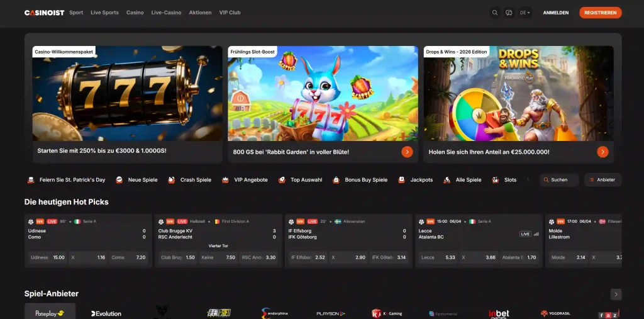Image resolution: width=644 pixels, height=319 pixels.
Task: Navigate to Live-Casino
Action: (166, 13)
